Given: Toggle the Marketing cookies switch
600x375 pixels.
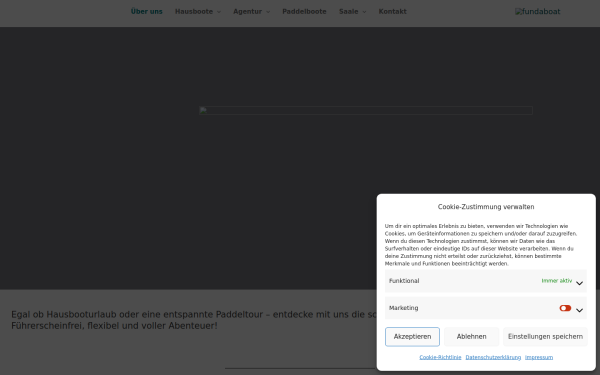Looking at the screenshot, I should click(565, 308).
